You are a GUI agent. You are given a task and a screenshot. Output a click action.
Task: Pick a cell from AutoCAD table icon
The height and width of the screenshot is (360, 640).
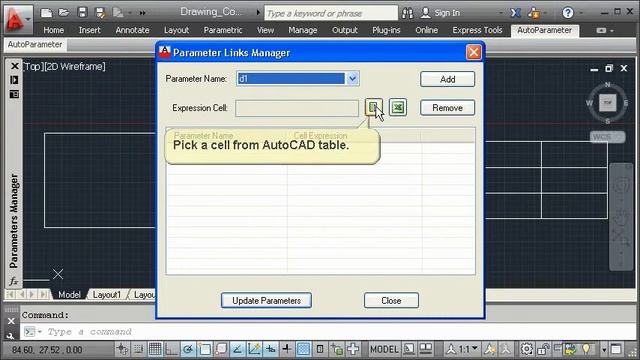click(373, 107)
